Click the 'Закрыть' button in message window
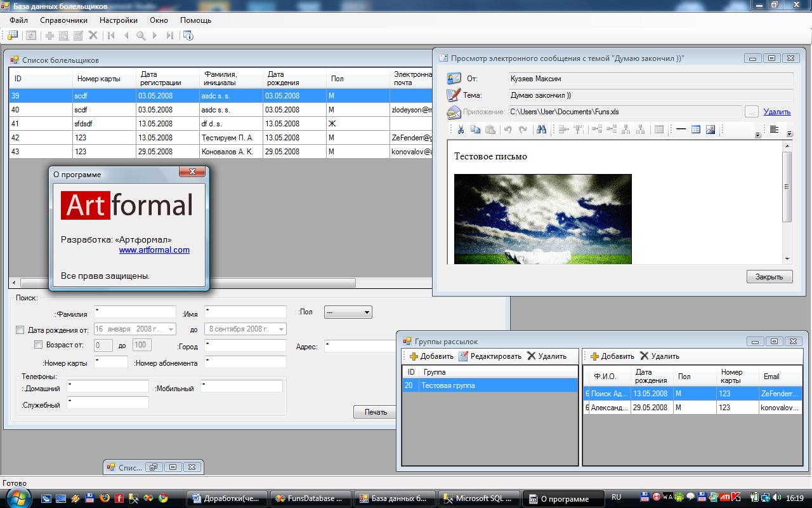The width and height of the screenshot is (812, 508). (769, 277)
